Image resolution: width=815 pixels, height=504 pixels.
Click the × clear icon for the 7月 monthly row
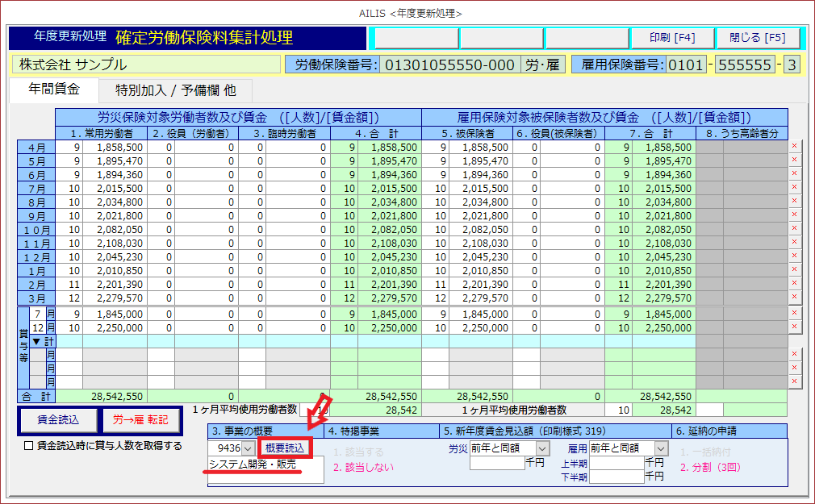coord(795,187)
